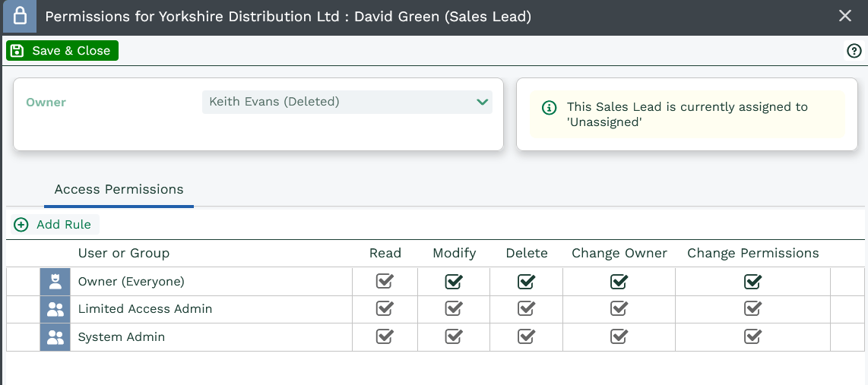Select the System Admin row name

[122, 337]
